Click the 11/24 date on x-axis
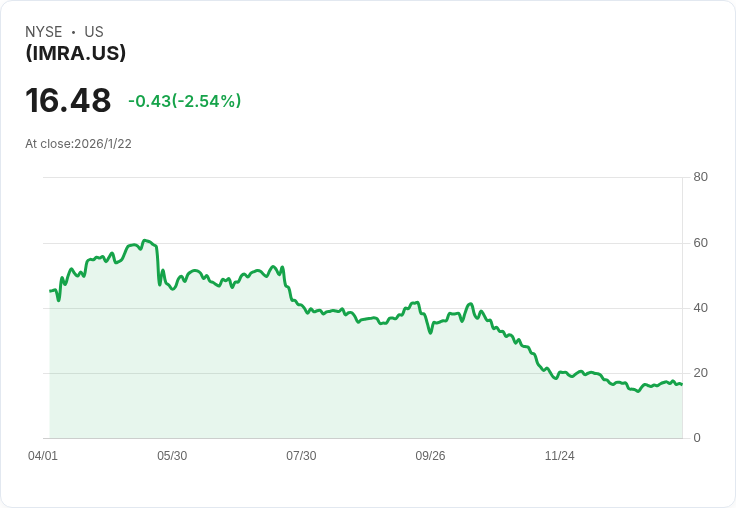 [559, 456]
